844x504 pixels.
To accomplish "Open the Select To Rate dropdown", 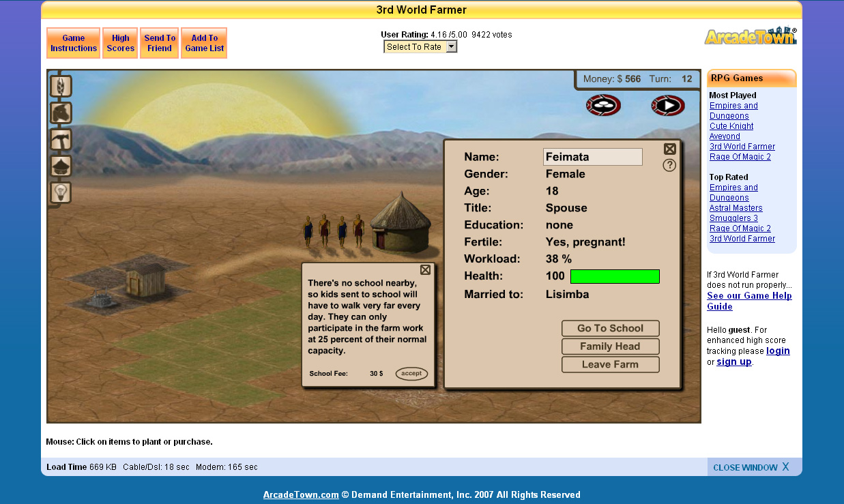I will [x=420, y=47].
